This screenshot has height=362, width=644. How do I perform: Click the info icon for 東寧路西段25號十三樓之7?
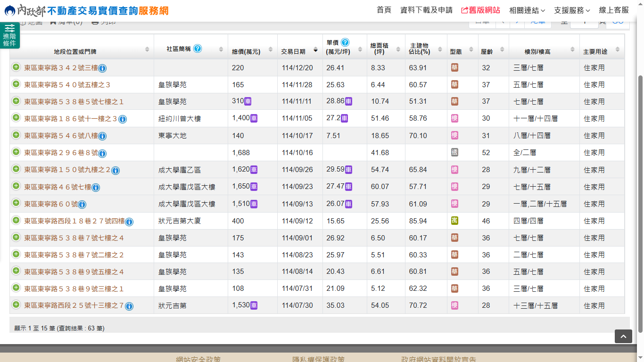click(129, 306)
